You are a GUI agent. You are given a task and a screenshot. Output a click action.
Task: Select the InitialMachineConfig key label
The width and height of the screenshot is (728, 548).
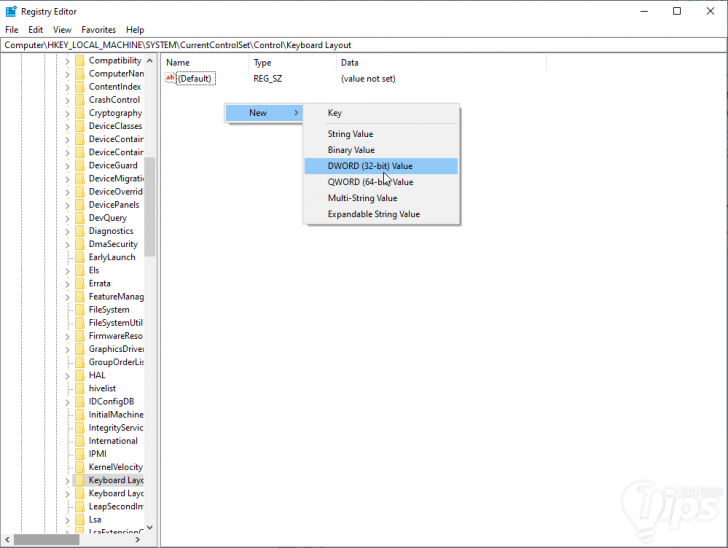[x=116, y=415]
